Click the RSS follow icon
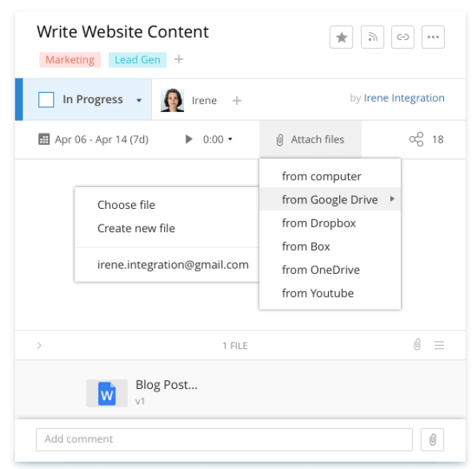The image size is (476, 469). (x=372, y=37)
